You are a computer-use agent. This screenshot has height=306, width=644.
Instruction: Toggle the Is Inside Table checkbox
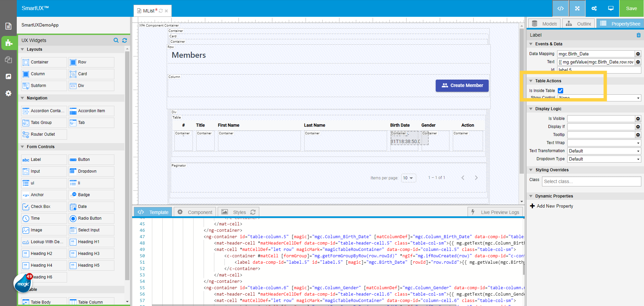(x=560, y=91)
